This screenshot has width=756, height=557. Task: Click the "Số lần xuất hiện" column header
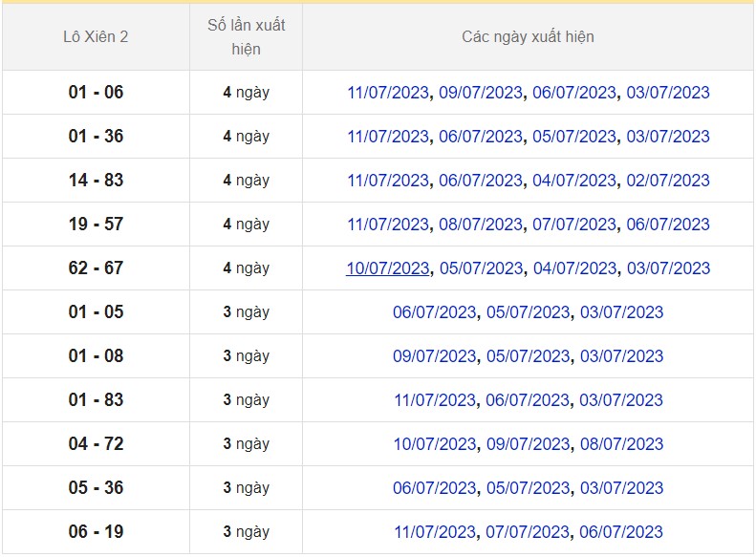point(246,37)
